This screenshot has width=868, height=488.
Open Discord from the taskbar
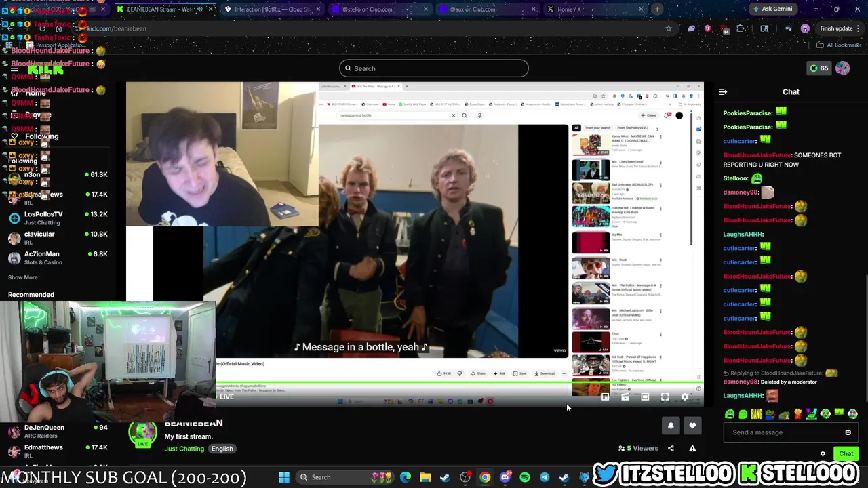(x=505, y=477)
